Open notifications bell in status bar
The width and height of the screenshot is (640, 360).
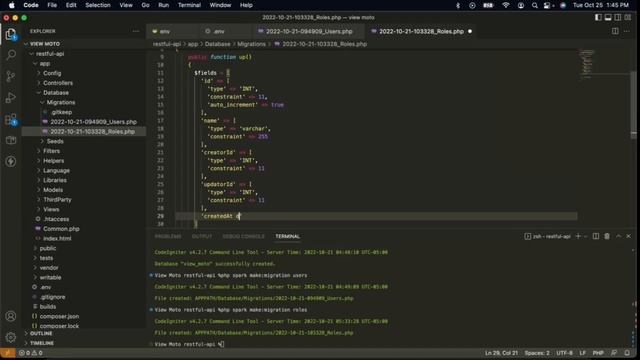(x=627, y=353)
